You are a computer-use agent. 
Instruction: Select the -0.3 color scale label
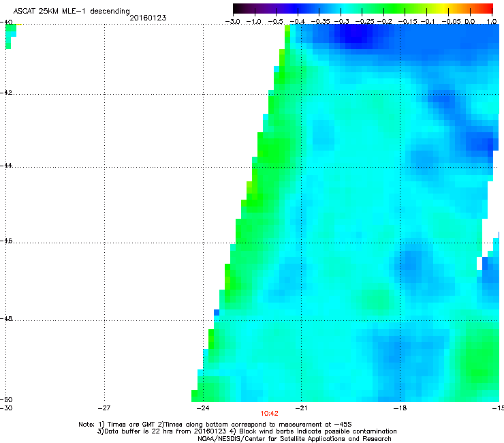(341, 22)
